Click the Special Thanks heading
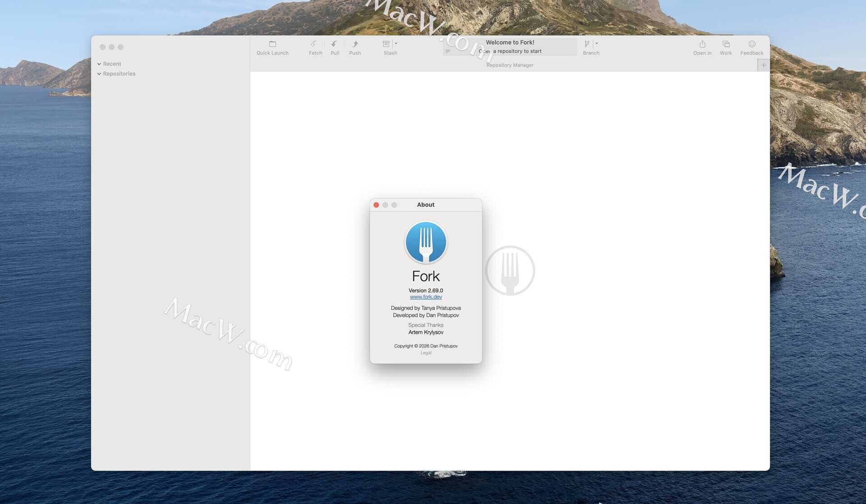This screenshot has width=866, height=504. pos(426,325)
